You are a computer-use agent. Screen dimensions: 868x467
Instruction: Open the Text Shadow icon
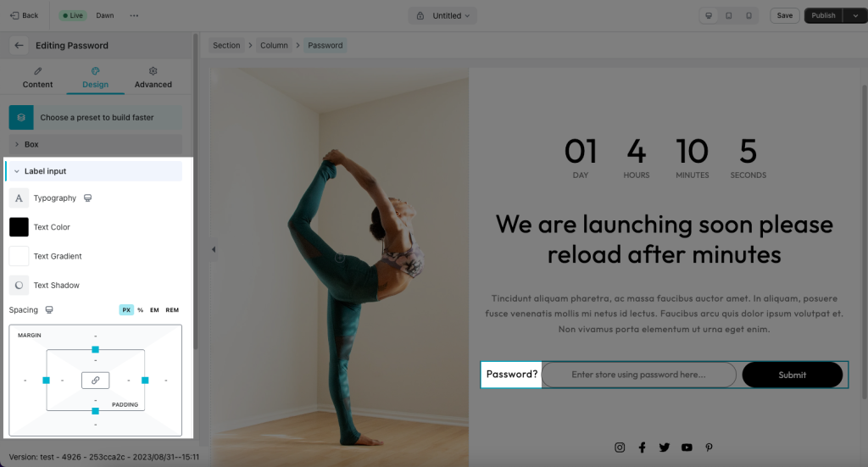tap(19, 285)
